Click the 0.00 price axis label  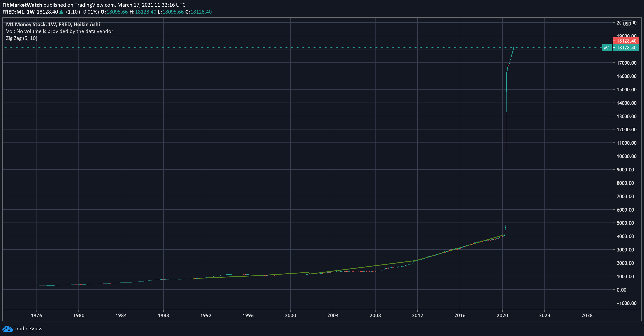(621, 290)
